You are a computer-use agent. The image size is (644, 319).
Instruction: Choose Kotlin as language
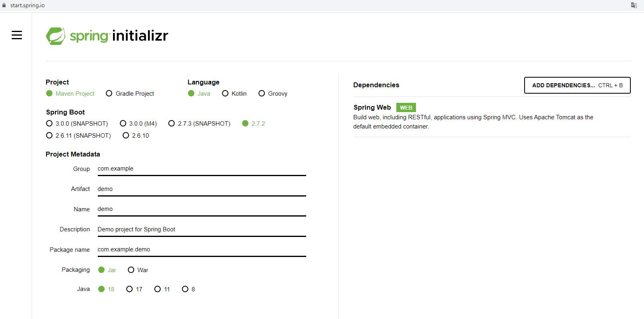[234, 93]
